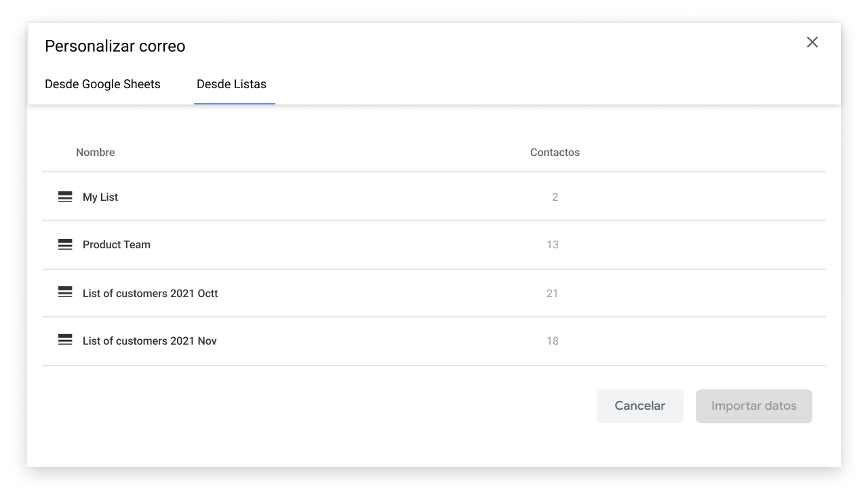Click the Contactos column header
The height and width of the screenshot is (502, 868).
coord(555,153)
